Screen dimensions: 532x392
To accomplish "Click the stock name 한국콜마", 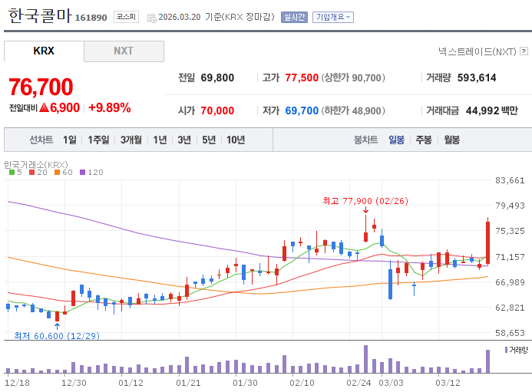I will (x=40, y=15).
